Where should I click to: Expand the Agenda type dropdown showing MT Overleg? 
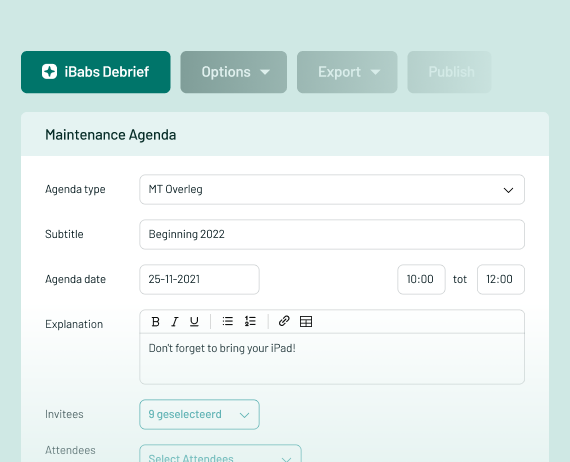coord(332,189)
